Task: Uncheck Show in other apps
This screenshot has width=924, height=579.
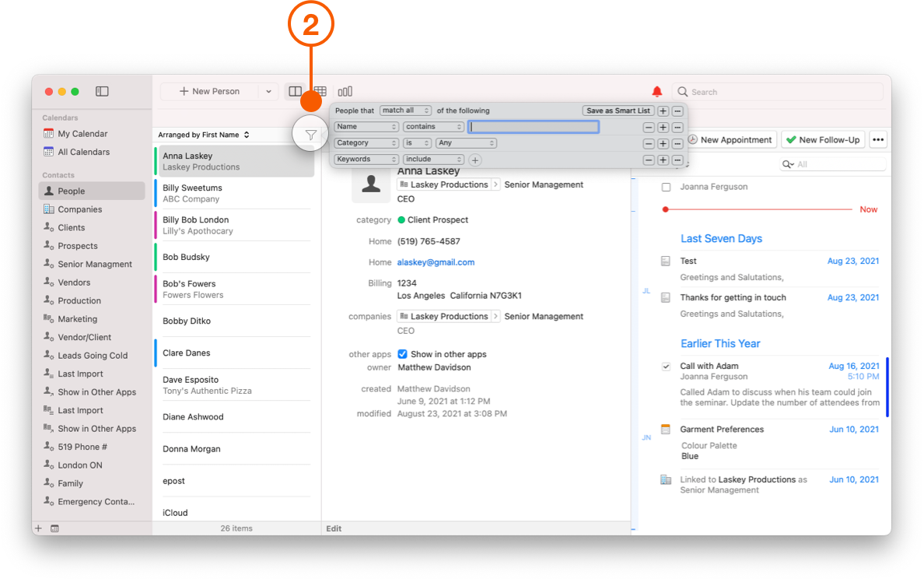Action: tap(403, 354)
